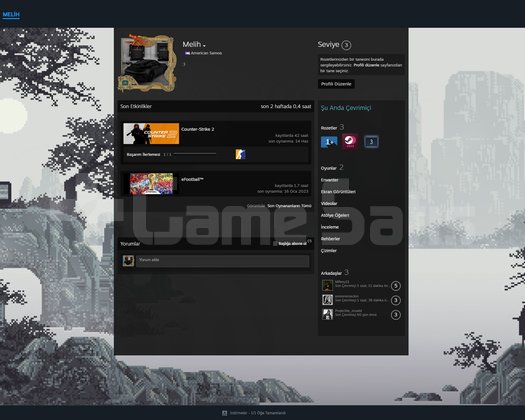The width and height of the screenshot is (525, 420).
Task: Open the Envanter section link
Action: [329, 180]
